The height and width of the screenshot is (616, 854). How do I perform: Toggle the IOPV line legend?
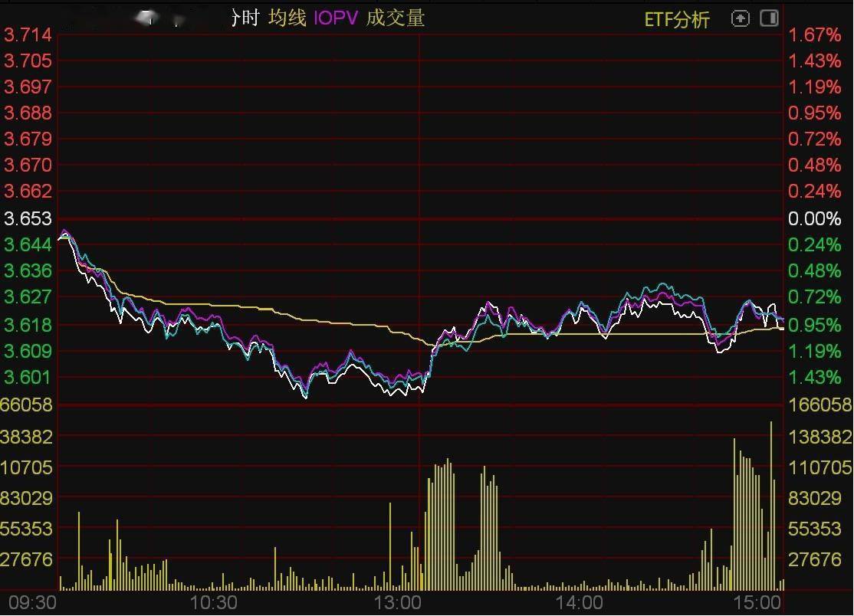coord(336,18)
